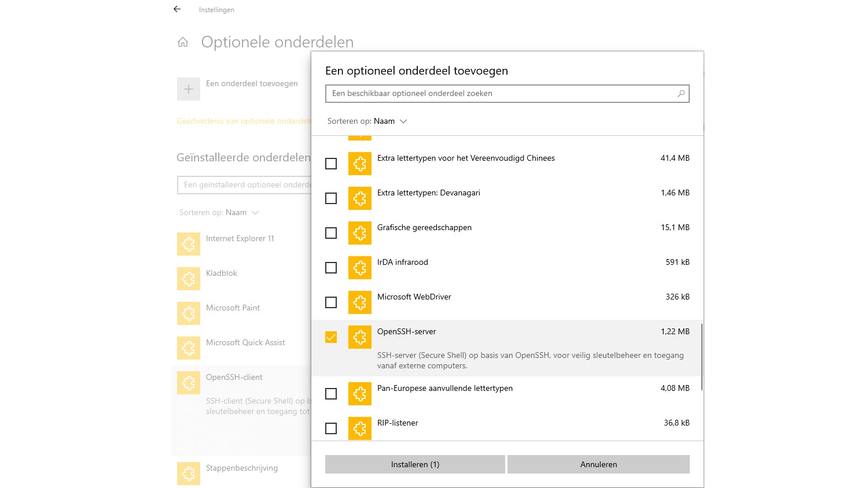This screenshot has height=488, width=868.
Task: Click the optional features list scrollbar
Action: point(702,357)
